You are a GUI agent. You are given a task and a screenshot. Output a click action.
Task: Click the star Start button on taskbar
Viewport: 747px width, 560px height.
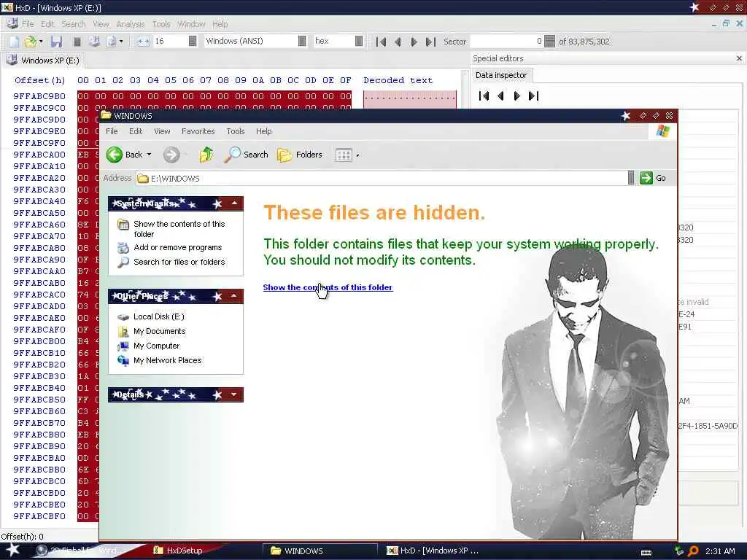pyautogui.click(x=12, y=551)
